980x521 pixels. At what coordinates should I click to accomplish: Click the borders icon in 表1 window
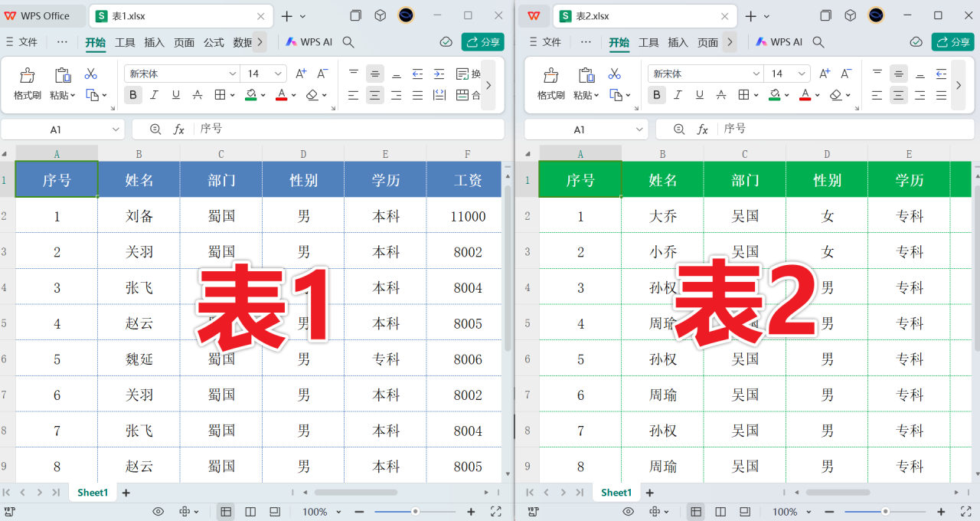tap(220, 95)
